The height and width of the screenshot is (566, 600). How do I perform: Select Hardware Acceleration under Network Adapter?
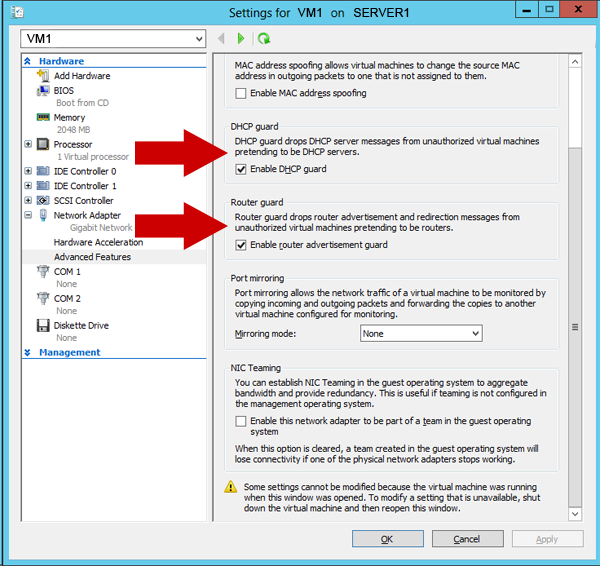[98, 242]
